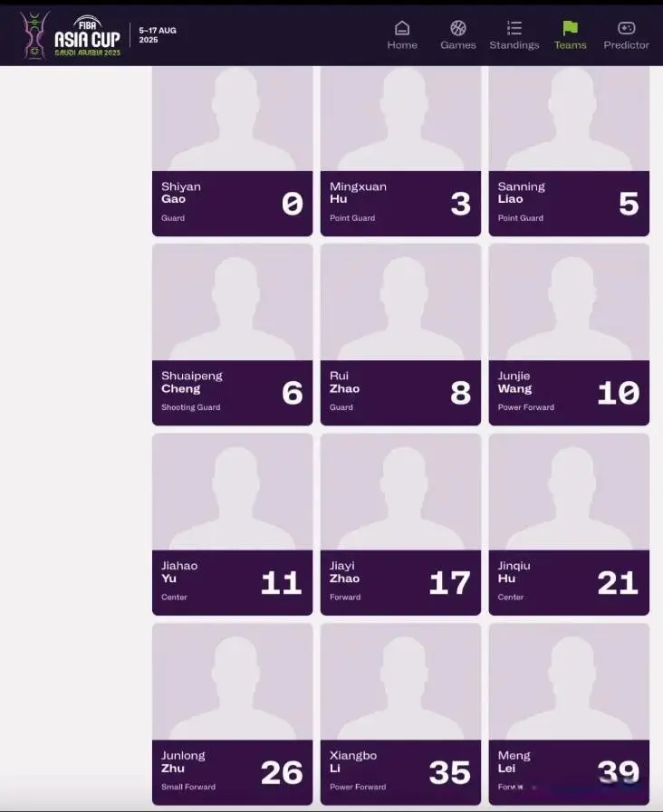Click Meng Lei's silhouette photo
The width and height of the screenshot is (663, 812).
point(569,682)
